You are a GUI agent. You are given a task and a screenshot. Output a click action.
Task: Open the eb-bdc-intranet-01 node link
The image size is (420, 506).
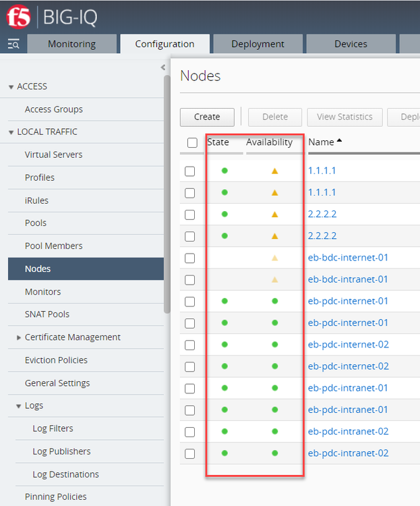click(x=348, y=279)
